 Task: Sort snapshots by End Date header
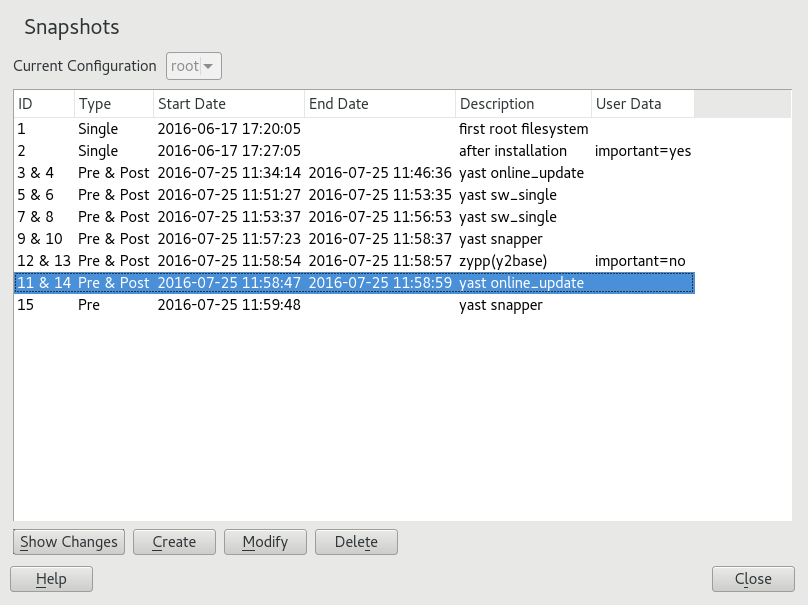point(379,104)
